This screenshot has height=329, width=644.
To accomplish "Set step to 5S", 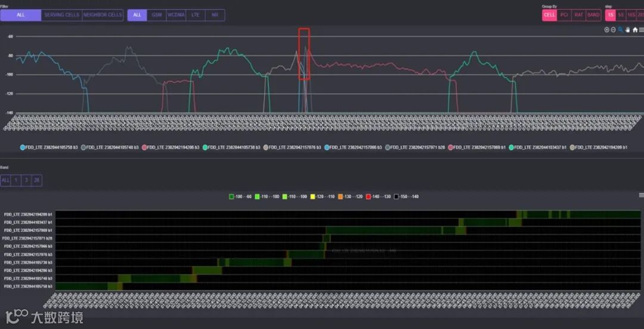I will (x=621, y=15).
